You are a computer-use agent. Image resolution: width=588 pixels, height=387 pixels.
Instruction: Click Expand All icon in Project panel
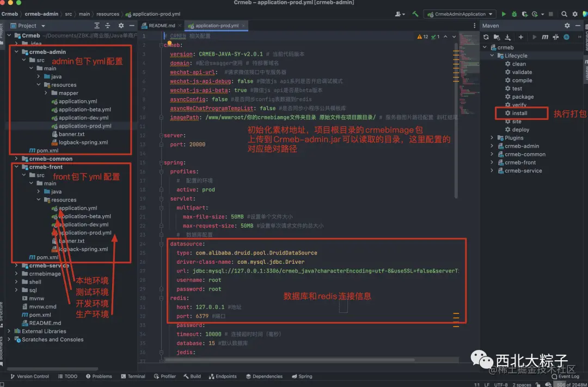pos(97,26)
